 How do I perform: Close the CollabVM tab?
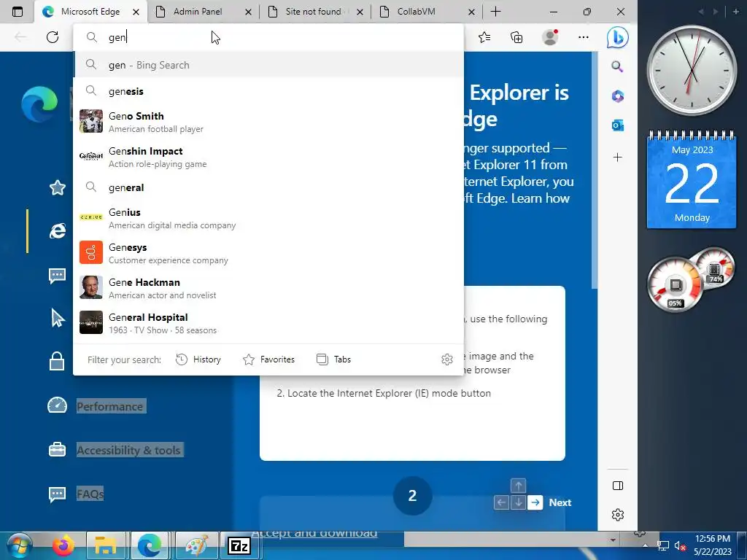click(x=471, y=12)
